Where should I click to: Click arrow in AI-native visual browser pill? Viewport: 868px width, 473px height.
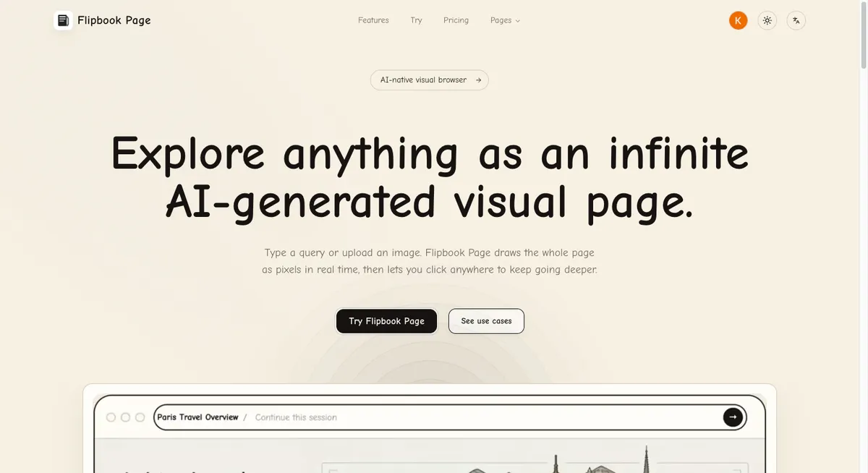478,80
